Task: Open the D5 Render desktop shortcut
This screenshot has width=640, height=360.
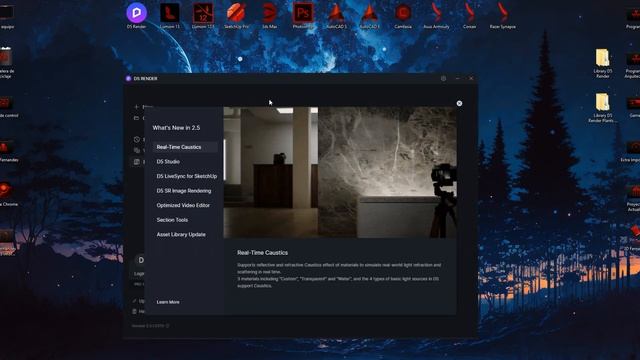Action: (136, 15)
